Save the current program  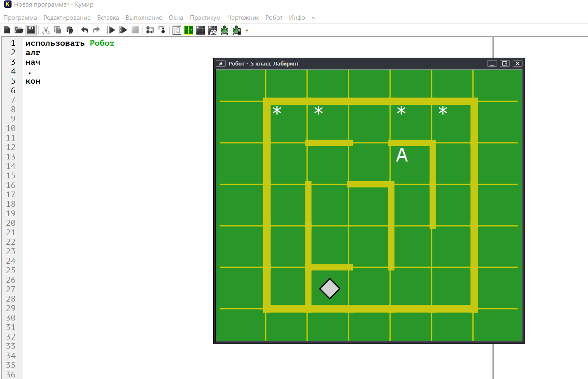click(31, 30)
